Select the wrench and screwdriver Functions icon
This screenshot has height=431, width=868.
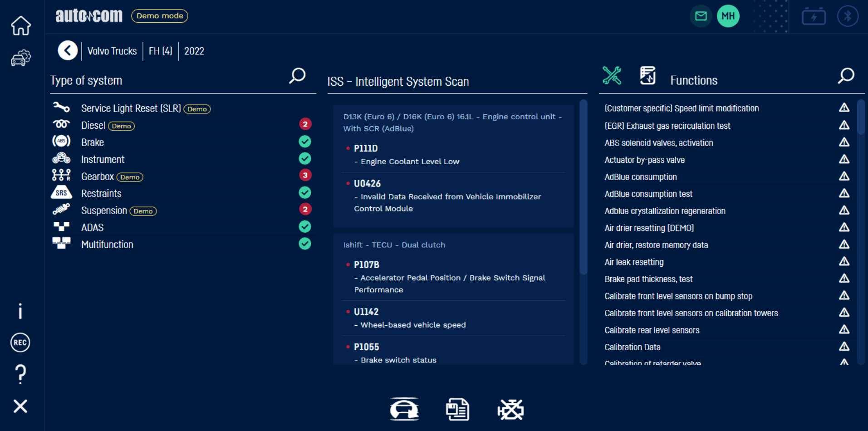pyautogui.click(x=612, y=76)
